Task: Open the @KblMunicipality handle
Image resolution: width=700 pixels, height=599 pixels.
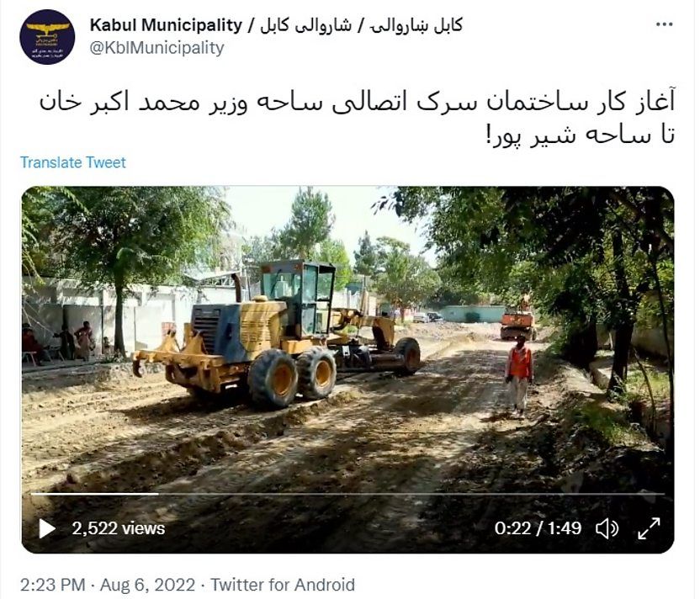Action: pos(156,48)
